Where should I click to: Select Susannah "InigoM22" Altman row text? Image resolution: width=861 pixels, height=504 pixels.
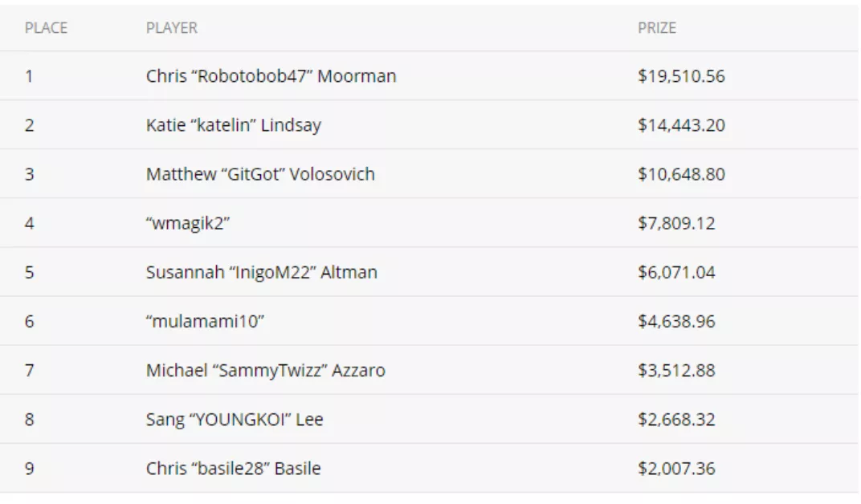click(x=261, y=272)
